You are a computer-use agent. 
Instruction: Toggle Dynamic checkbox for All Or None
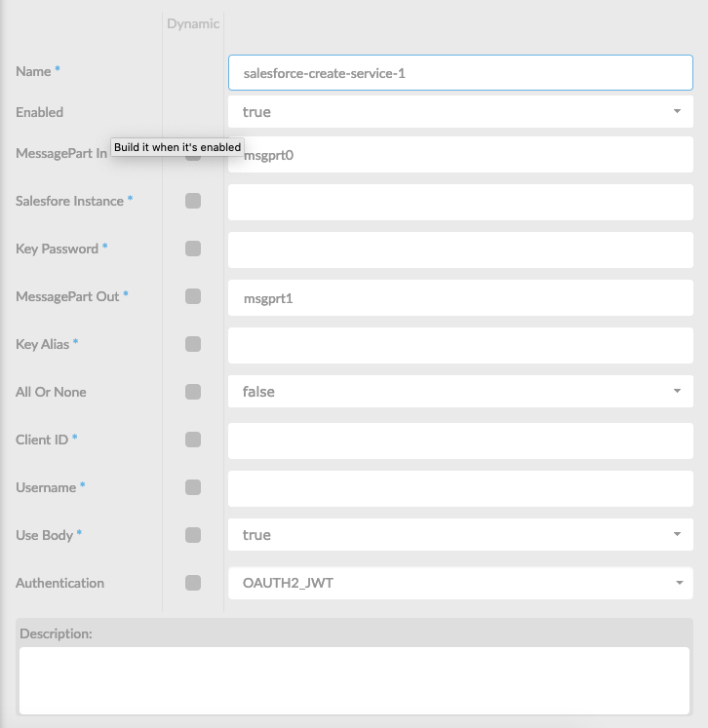[193, 392]
